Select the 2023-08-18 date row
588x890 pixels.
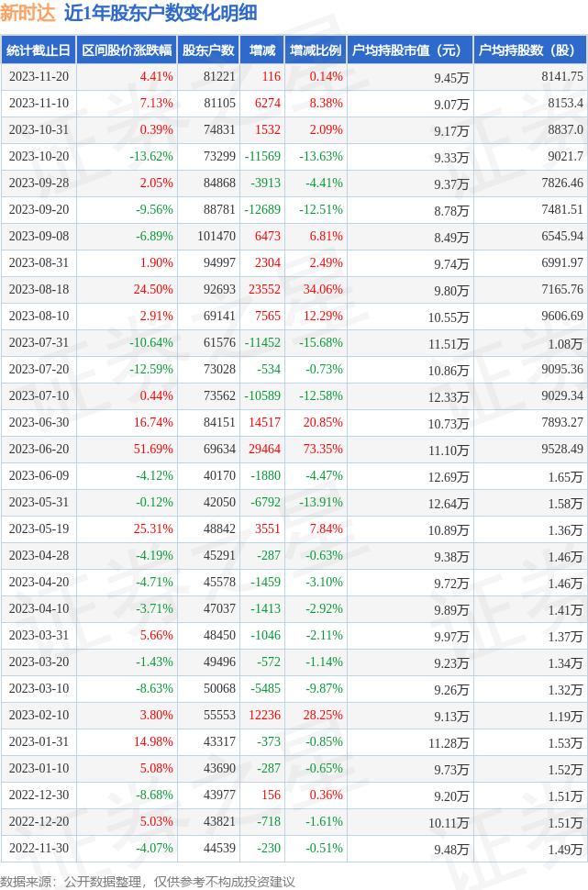(294, 289)
